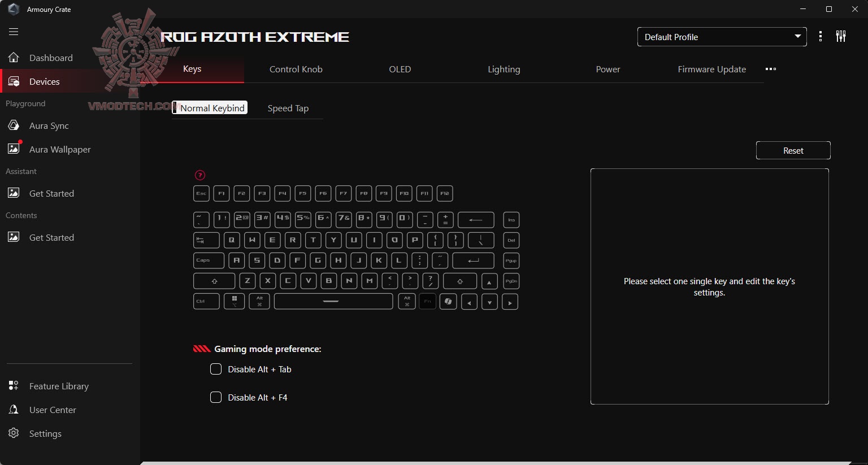Screen dimensions: 868x465
Task: Switch to the Lighting tab
Action: [504, 69]
